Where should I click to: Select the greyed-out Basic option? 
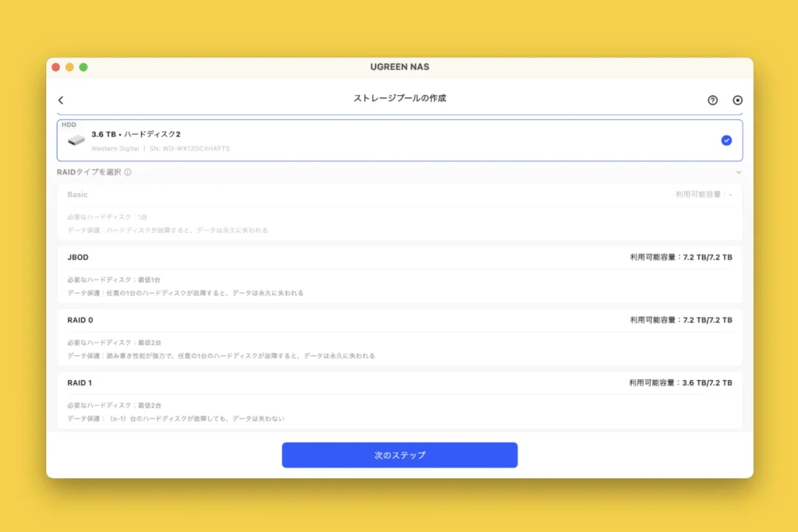78,195
